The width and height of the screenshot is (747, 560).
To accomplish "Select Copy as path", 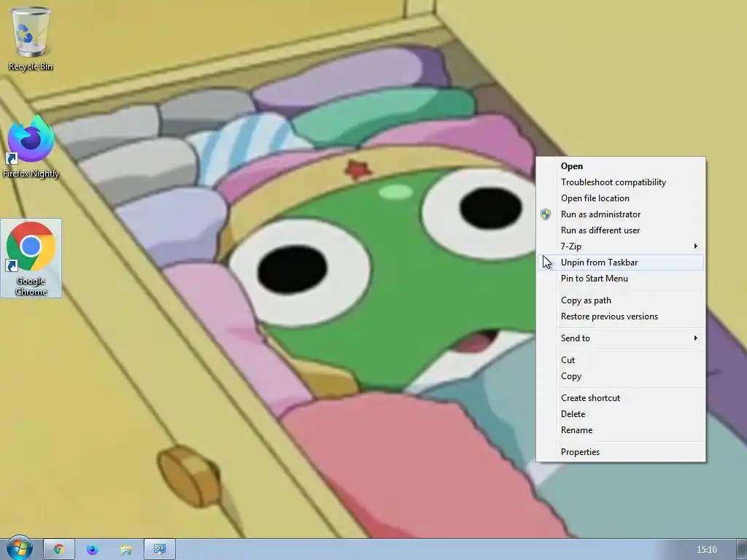I will 621,300.
